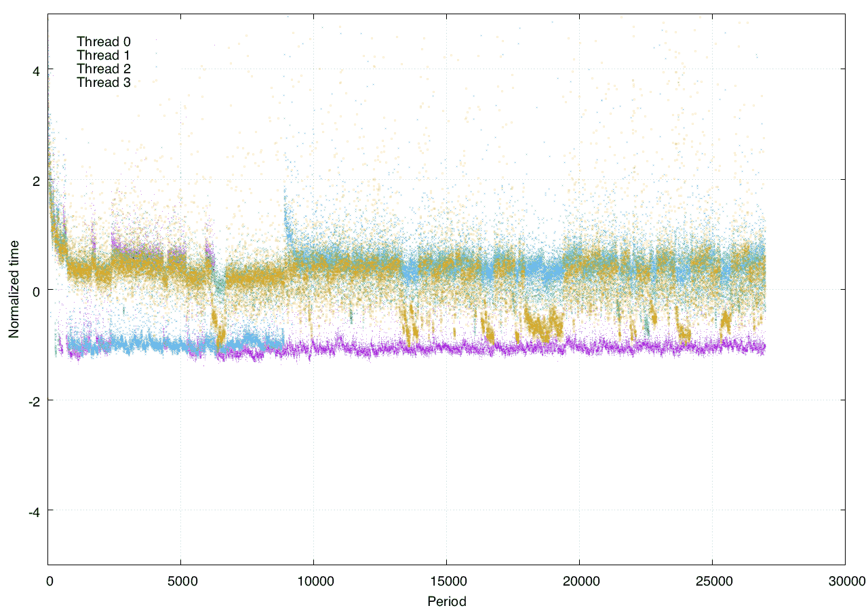Select the Thread 2 legend label

click(103, 69)
